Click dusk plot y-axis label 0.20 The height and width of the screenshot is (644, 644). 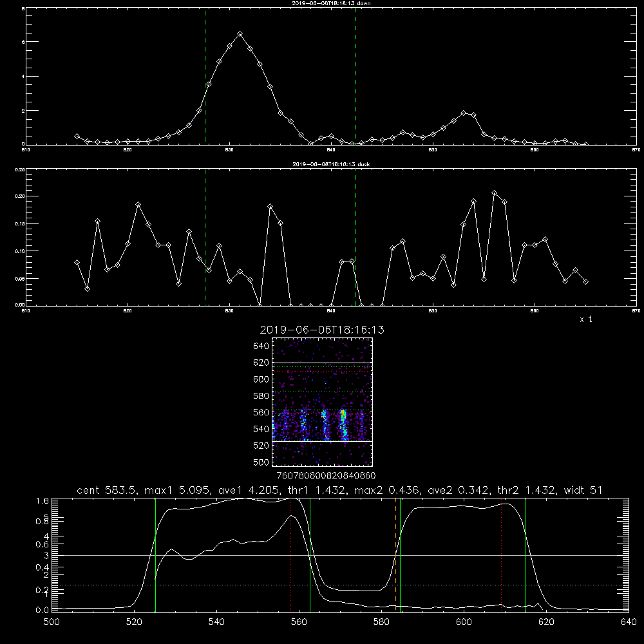pos(20,196)
